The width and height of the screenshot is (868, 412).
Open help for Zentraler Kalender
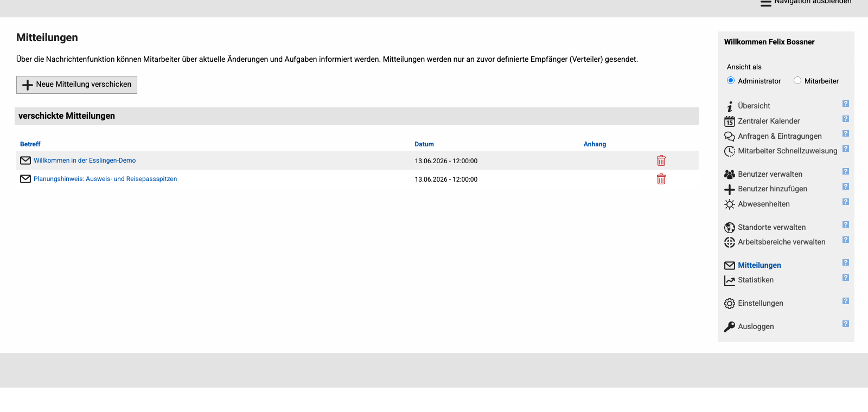tap(845, 119)
